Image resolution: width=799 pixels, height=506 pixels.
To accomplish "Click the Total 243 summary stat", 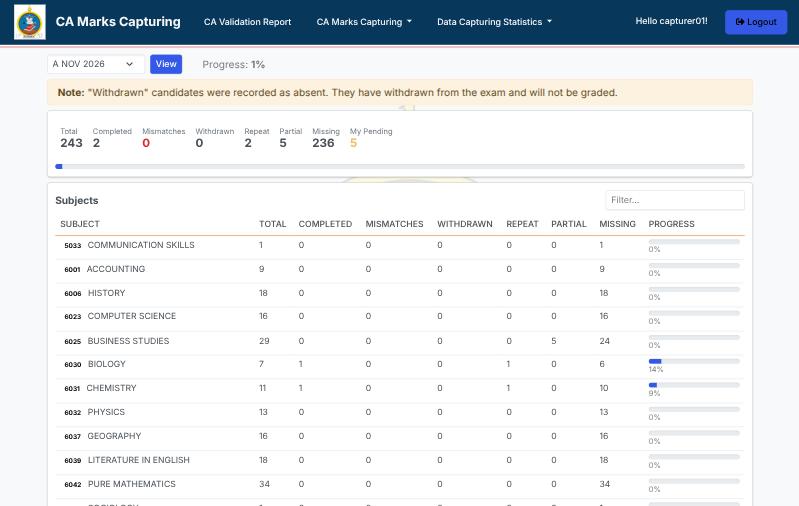I will pyautogui.click(x=71, y=138).
